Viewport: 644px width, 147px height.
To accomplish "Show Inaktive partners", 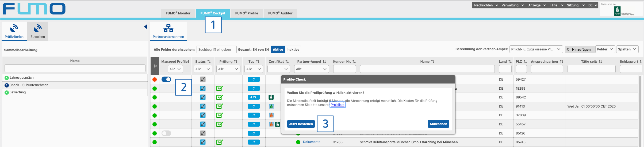I will 293,50.
